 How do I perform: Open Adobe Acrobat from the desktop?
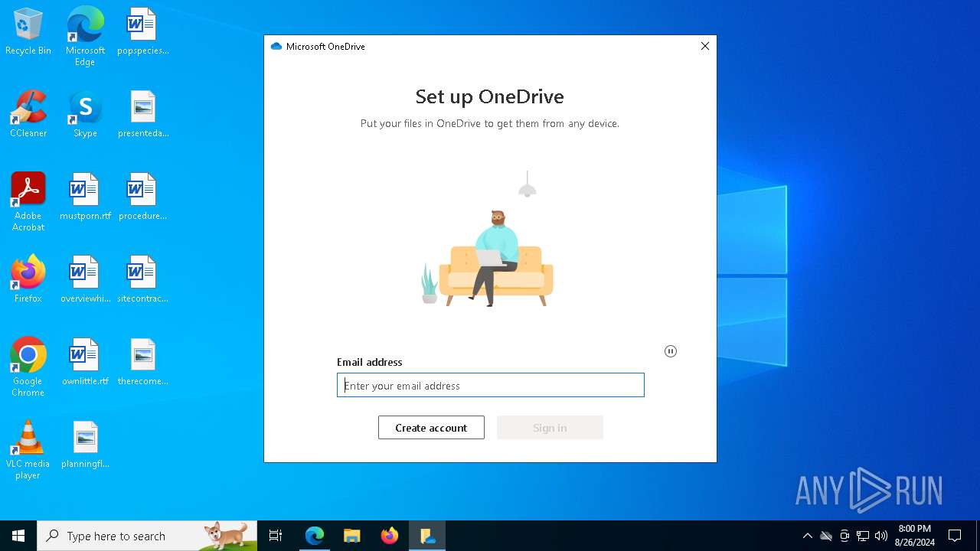28,202
